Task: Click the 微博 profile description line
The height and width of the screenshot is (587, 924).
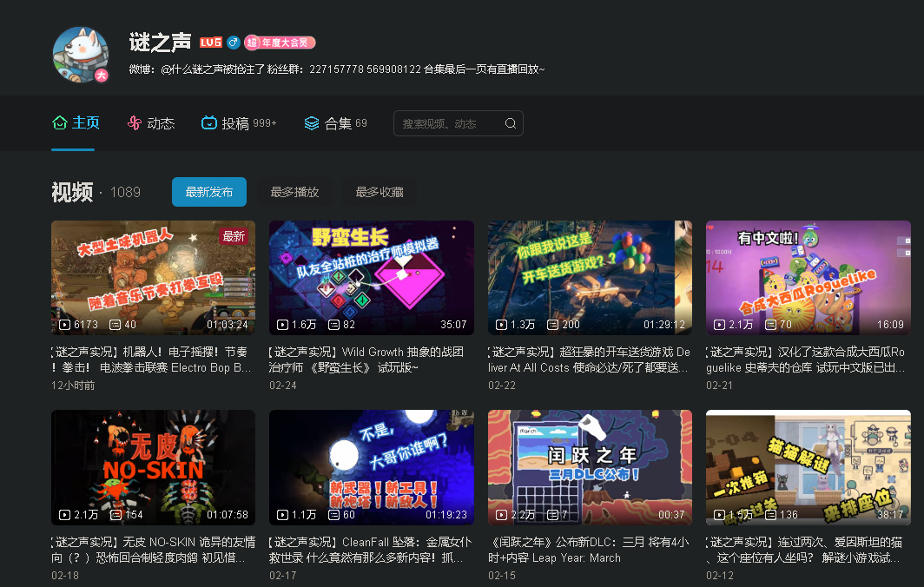Action: [x=337, y=69]
